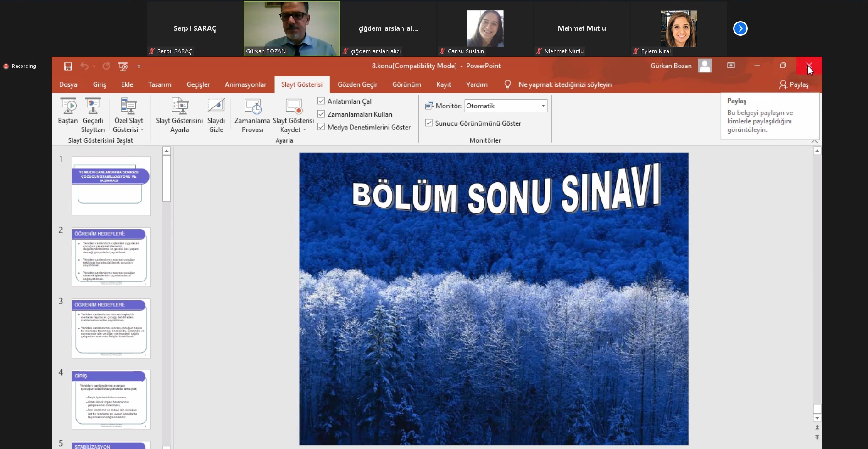
Task: Toggle Sunucu Görünümünü Göster checkbox
Action: click(x=429, y=123)
